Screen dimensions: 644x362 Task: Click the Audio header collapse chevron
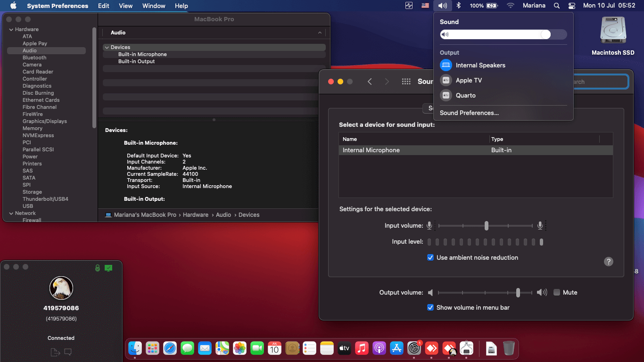click(320, 33)
